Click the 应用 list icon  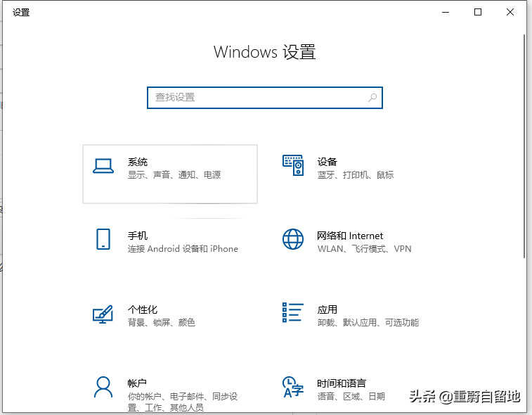tap(292, 313)
